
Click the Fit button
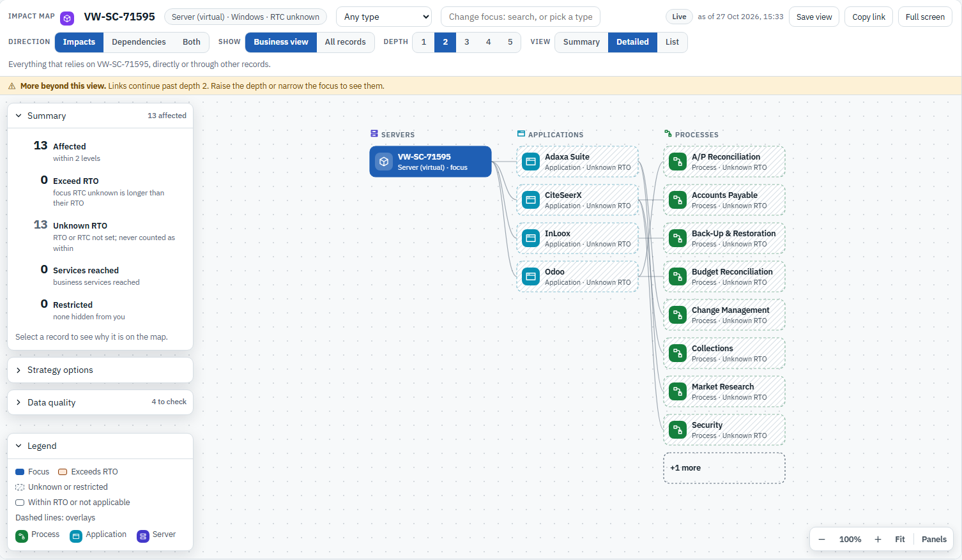pos(900,540)
